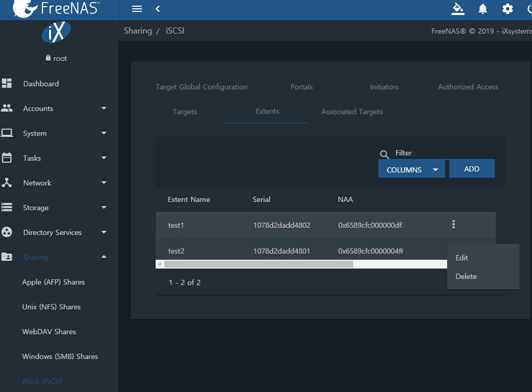Switch to the Targets tab
The height and width of the screenshot is (392, 532).
point(185,112)
